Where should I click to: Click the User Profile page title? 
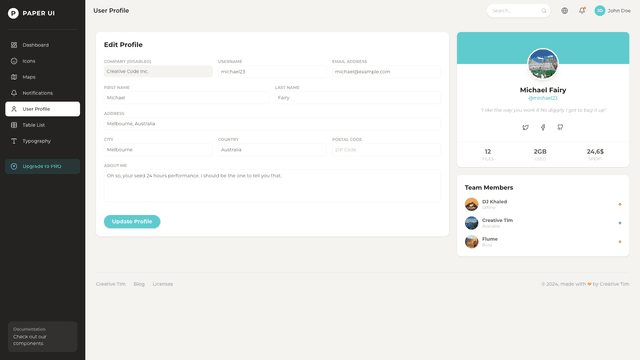coord(111,11)
